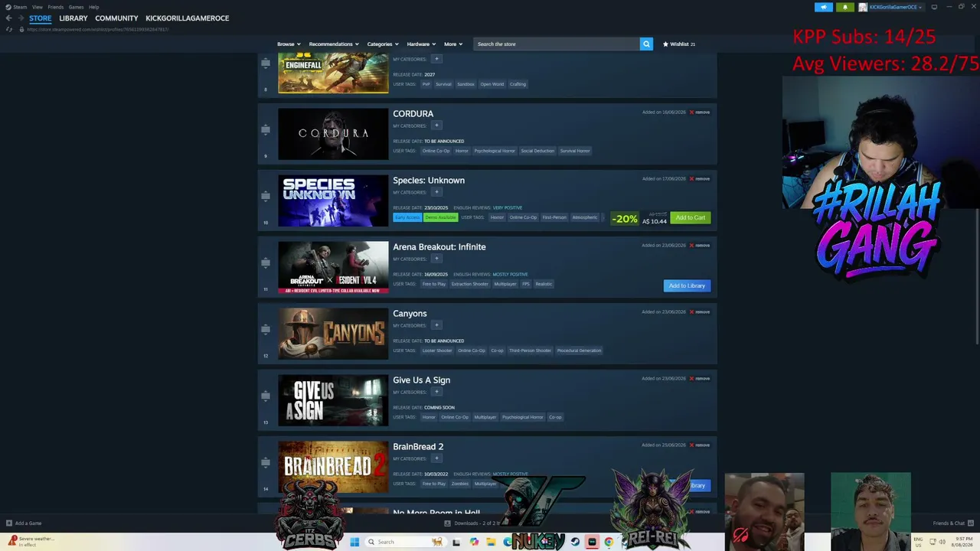Add a category to Give Us A Sign
Image resolution: width=980 pixels, height=551 pixels.
tap(436, 392)
